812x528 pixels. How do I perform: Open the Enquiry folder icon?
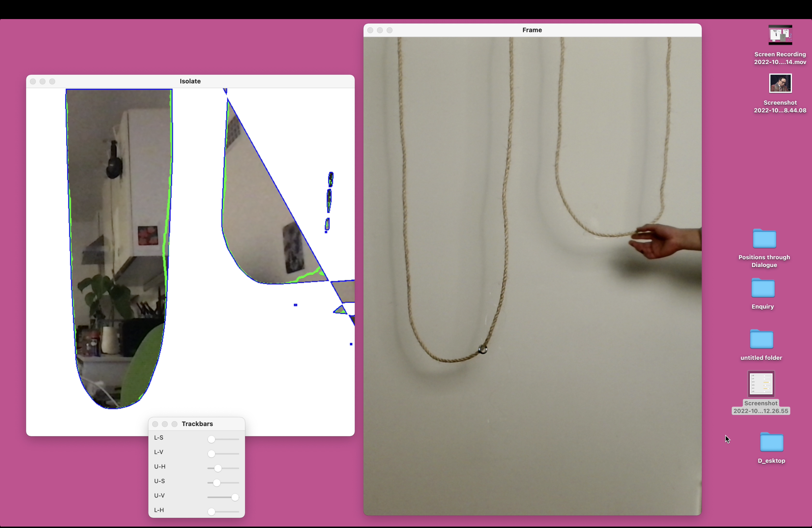tap(763, 288)
